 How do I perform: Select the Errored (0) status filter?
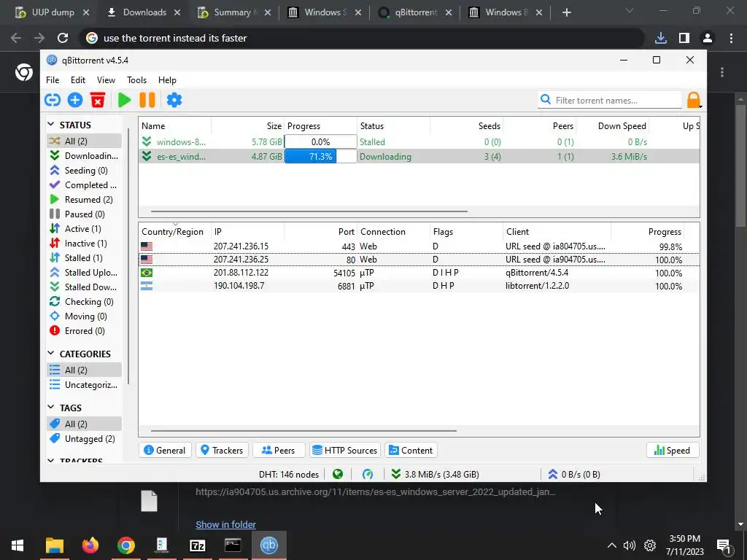(85, 331)
